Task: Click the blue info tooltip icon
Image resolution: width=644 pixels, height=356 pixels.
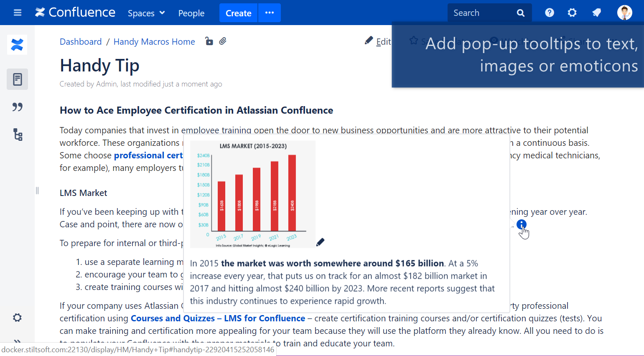Action: [521, 224]
